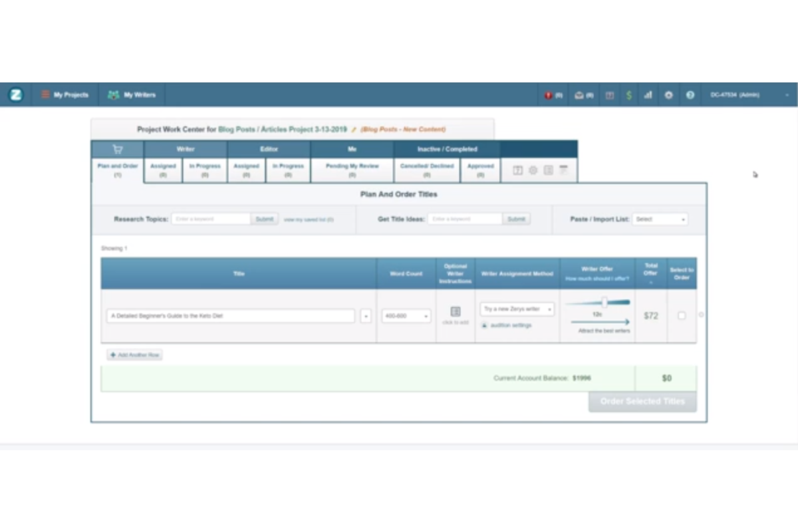Open the messages inbox icon
This screenshot has width=798, height=532.
click(x=579, y=96)
